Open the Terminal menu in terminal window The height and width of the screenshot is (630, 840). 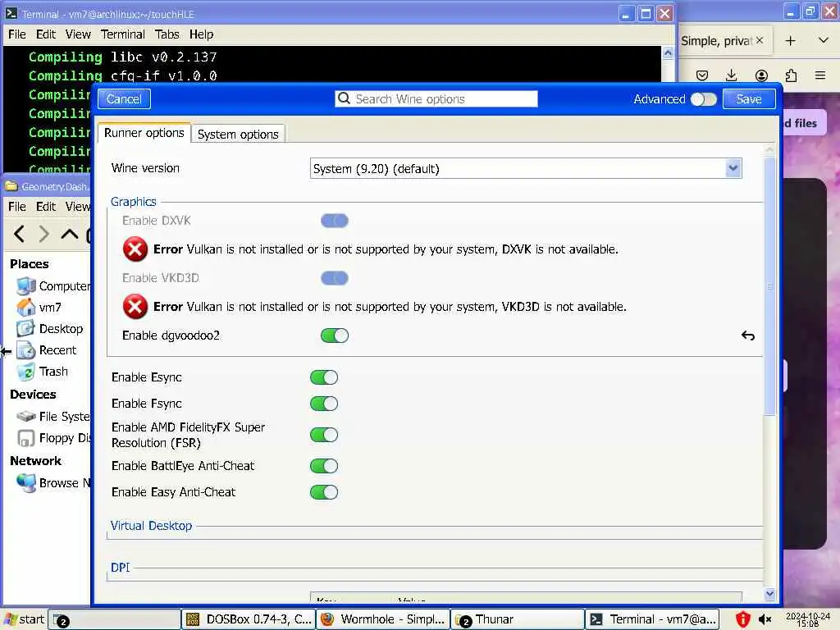pyautogui.click(x=123, y=34)
